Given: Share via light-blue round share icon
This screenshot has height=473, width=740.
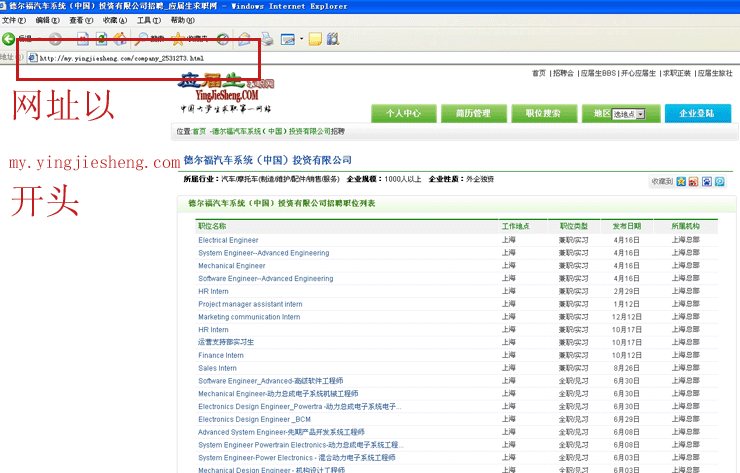Looking at the screenshot, I should point(719,181).
